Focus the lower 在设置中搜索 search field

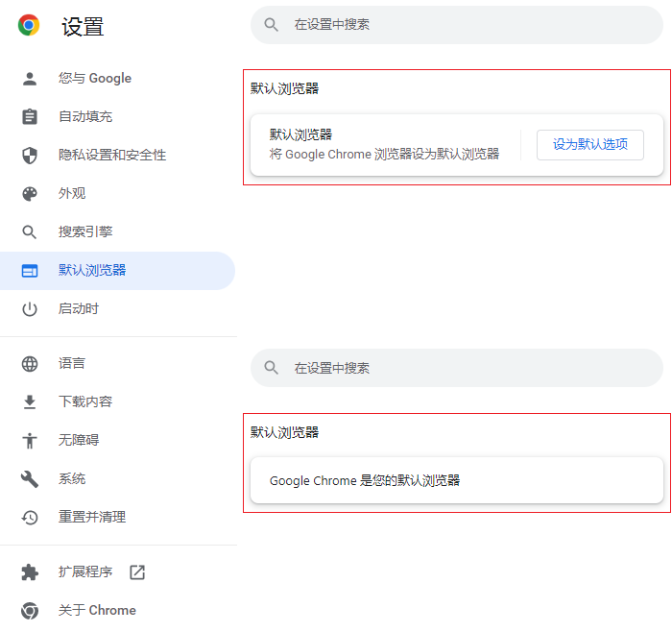(457, 368)
